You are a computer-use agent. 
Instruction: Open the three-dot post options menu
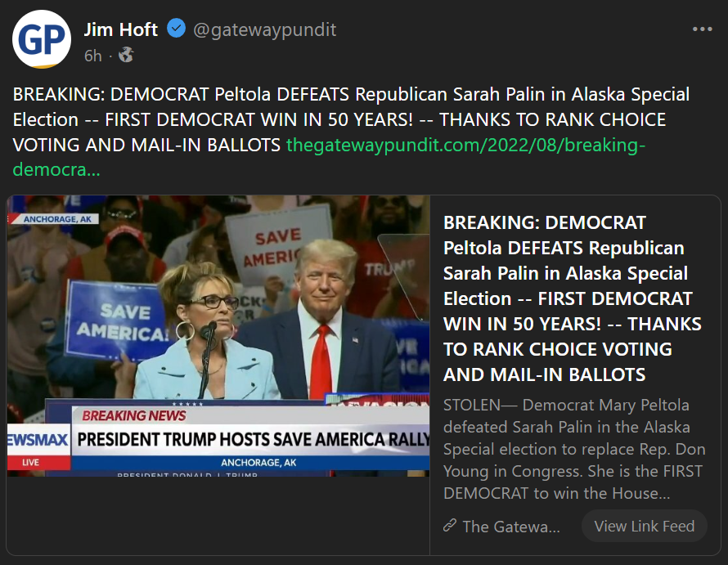702,29
